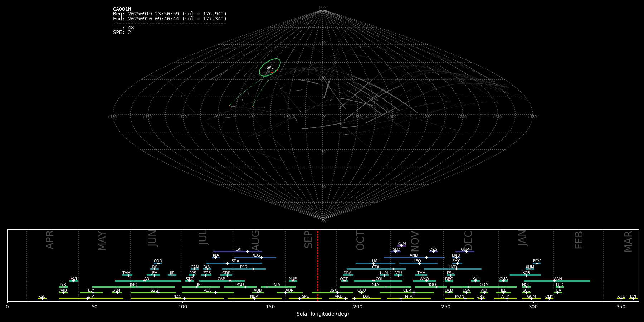Click the DEC month label
644x322 pixels.
point(468,240)
